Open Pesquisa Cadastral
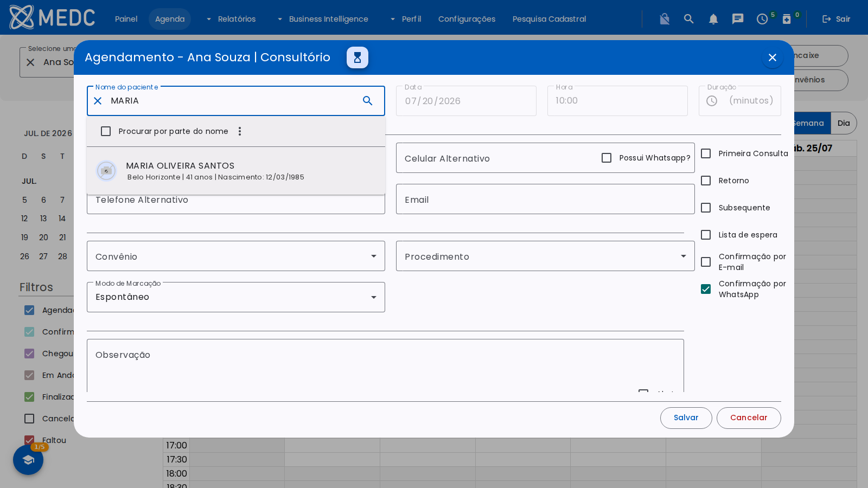The width and height of the screenshot is (868, 488). click(549, 19)
